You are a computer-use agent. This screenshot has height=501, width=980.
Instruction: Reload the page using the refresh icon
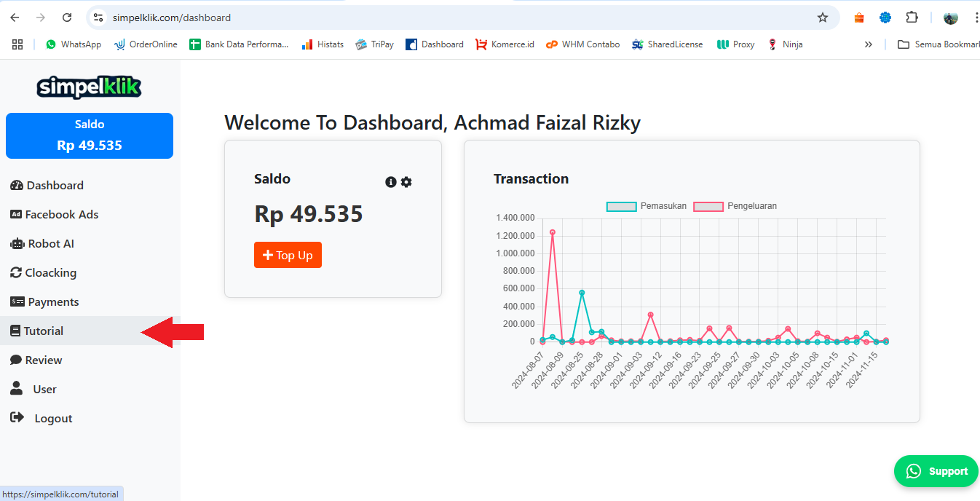tap(67, 17)
